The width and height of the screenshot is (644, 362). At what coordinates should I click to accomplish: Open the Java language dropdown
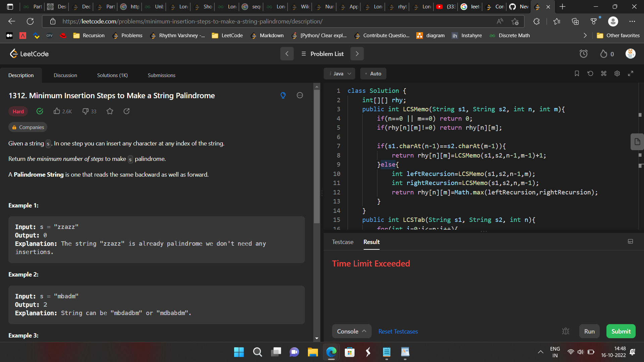(x=339, y=74)
